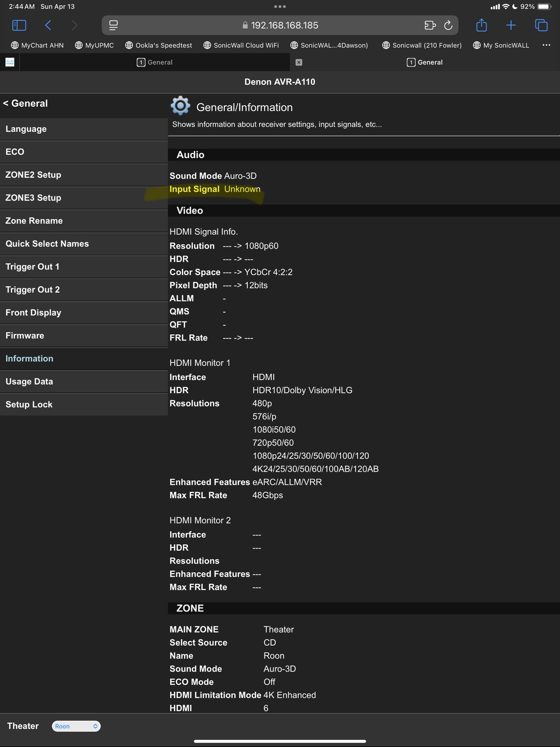
Task: Click the HDMI Monitor 2 heading
Action: coord(200,521)
